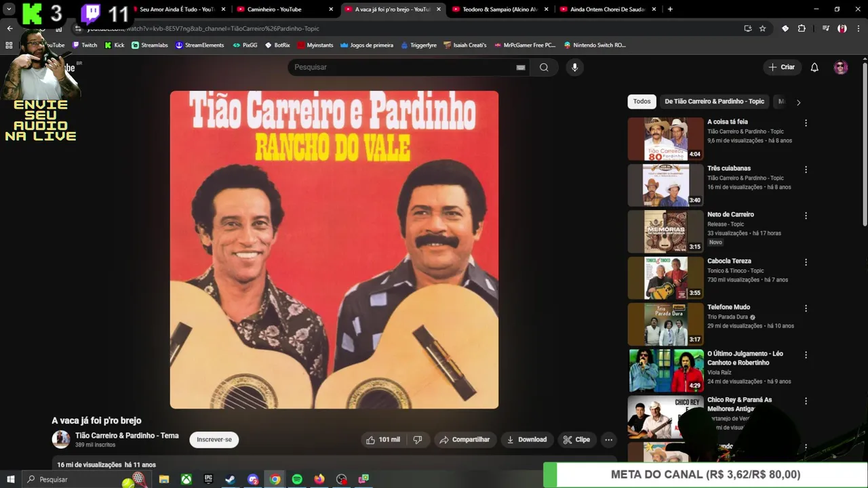
Task: Open options for Neto de Carreiro video
Action: click(x=806, y=216)
